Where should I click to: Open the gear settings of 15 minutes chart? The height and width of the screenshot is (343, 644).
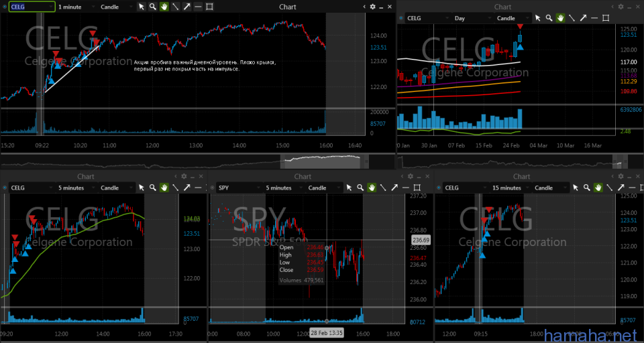point(621,176)
